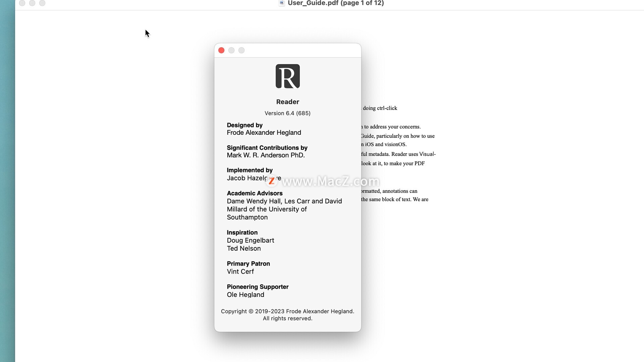Click the 'Academic Advisors' heading

(255, 193)
